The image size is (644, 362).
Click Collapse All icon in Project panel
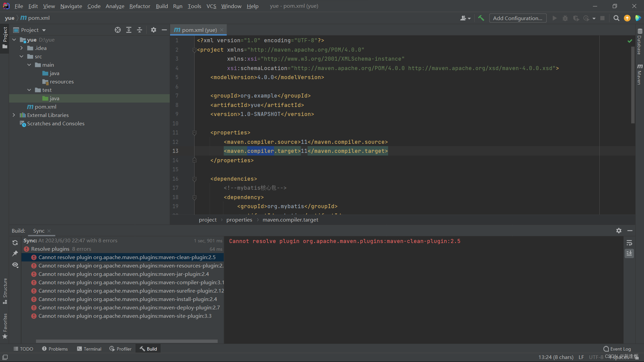[140, 30]
